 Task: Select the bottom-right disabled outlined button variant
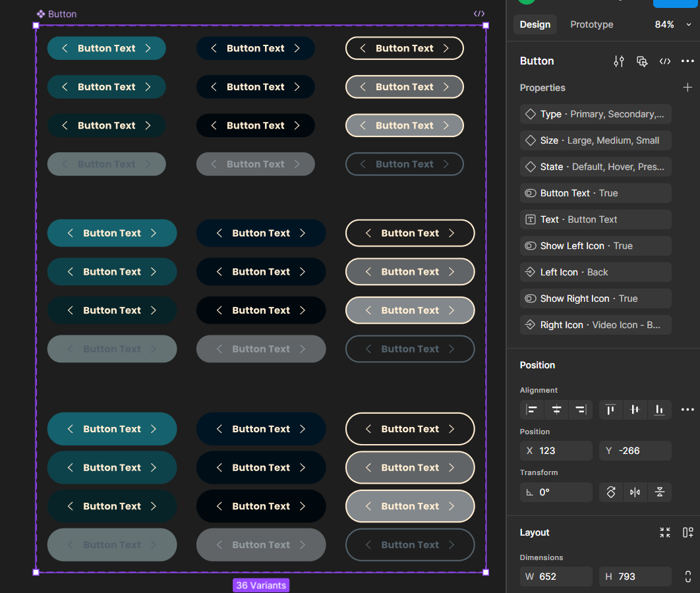[x=410, y=545]
